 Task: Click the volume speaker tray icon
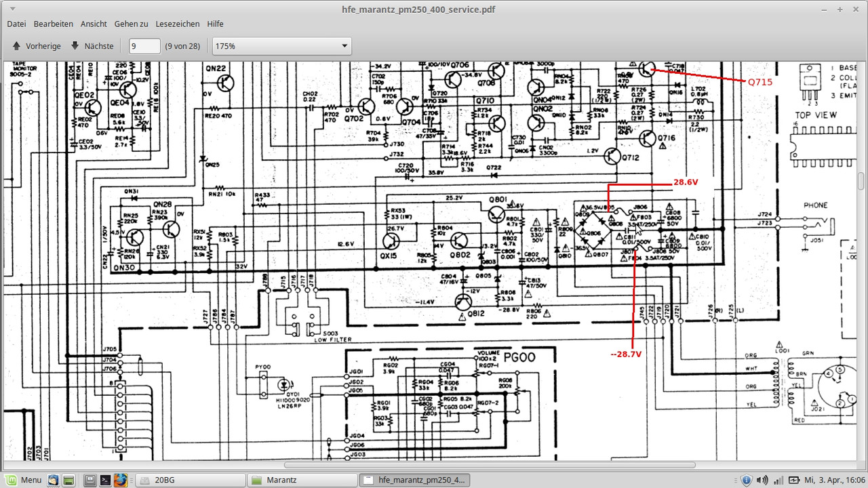(762, 480)
